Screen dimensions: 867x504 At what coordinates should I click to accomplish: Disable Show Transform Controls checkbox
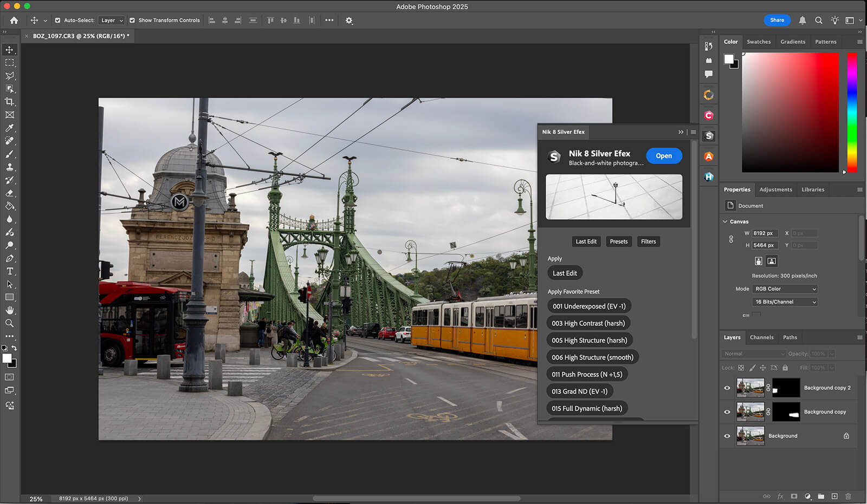132,21
